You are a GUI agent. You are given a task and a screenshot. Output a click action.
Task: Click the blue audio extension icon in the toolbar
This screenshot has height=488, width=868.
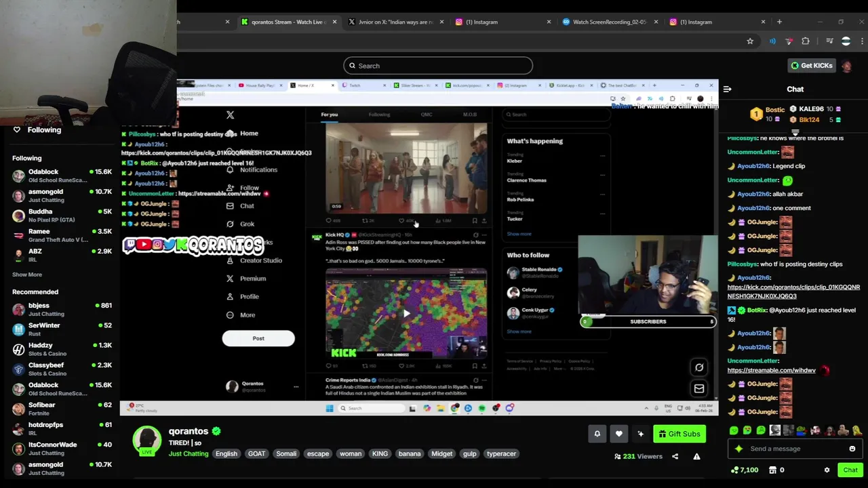(772, 41)
